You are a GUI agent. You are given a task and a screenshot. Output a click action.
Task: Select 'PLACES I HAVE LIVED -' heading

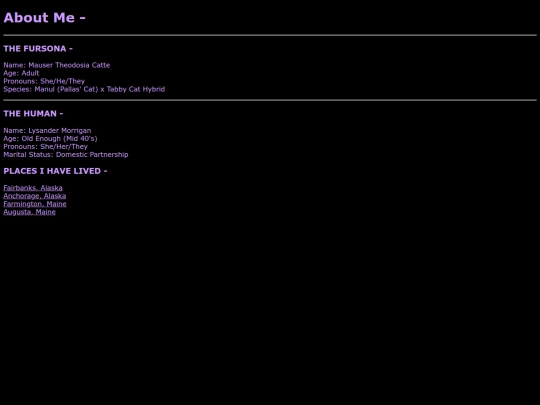point(55,171)
